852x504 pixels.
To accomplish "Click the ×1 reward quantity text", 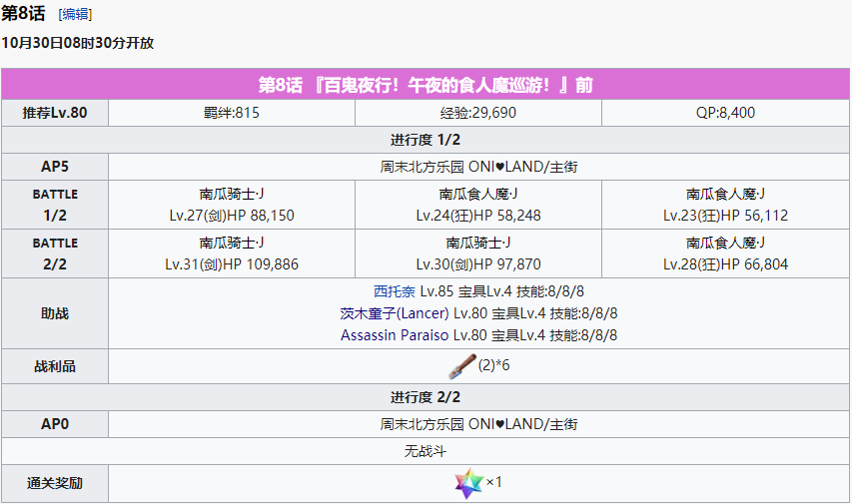I will [x=494, y=482].
